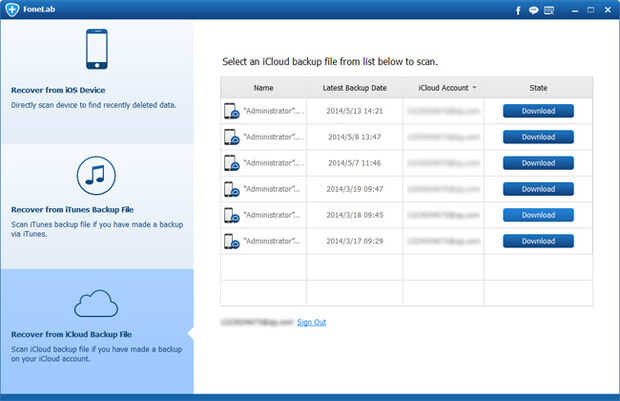Click the FoneLab shield logo icon
This screenshot has height=401, width=620.
[12, 9]
